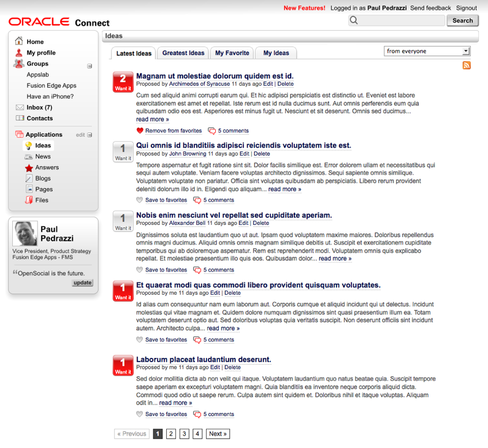The image size is (488, 448).
Task: Expand Magnam idea with read more
Action: (x=152, y=120)
